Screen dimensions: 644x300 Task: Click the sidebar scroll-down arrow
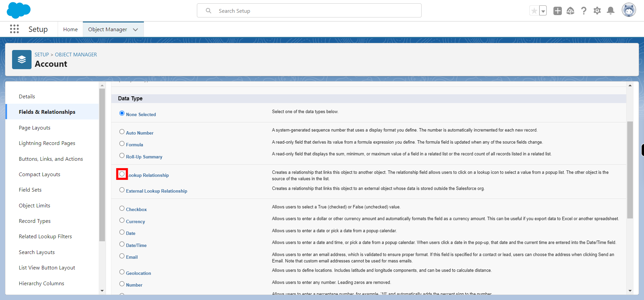click(102, 291)
